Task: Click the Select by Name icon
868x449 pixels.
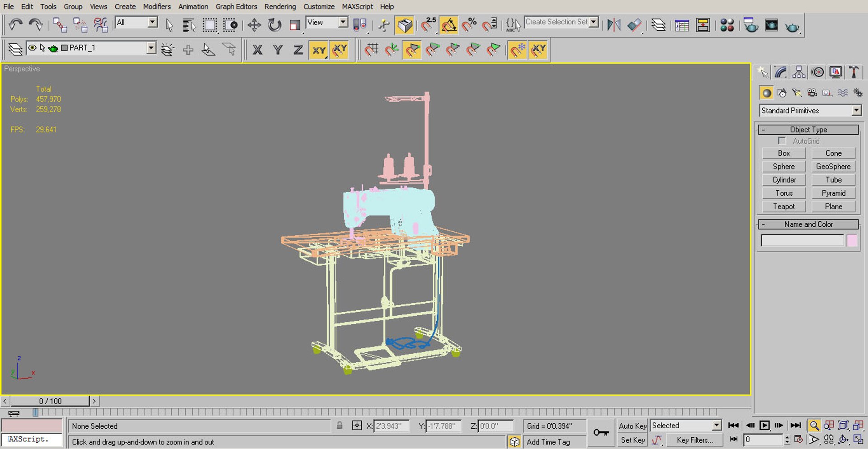Action: (189, 25)
